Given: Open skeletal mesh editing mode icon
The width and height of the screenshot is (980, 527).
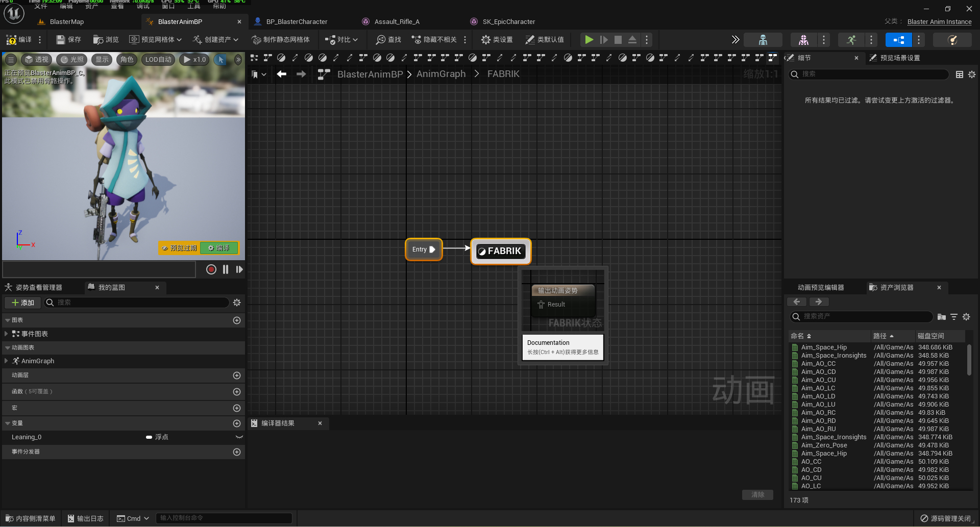Looking at the screenshot, I should [x=803, y=40].
